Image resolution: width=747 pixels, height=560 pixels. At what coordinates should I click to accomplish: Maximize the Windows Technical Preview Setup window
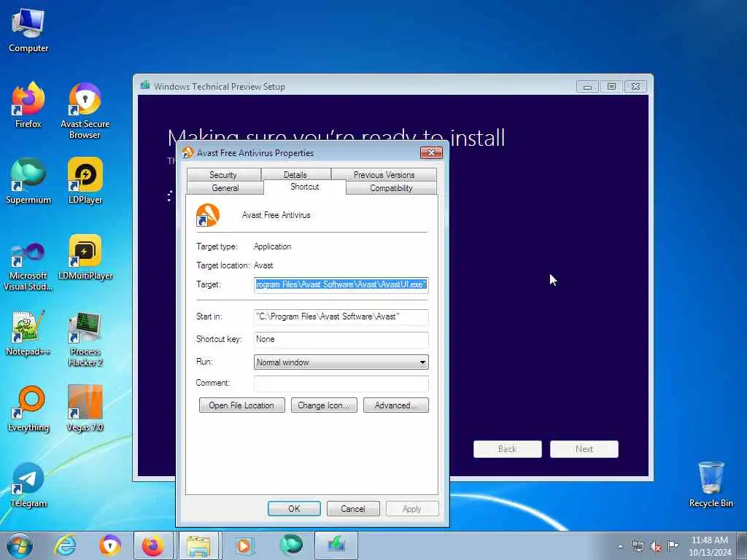611,87
